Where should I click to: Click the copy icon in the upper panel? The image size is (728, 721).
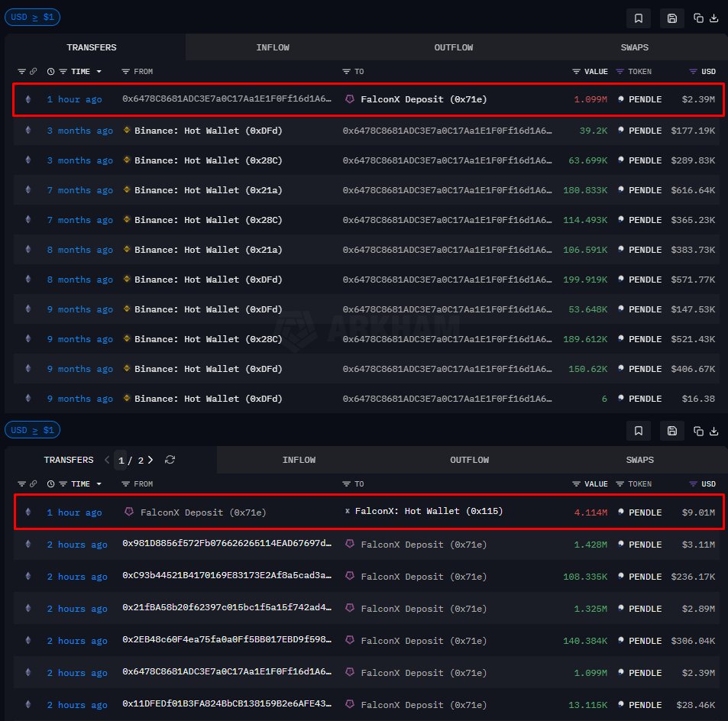pos(698,18)
